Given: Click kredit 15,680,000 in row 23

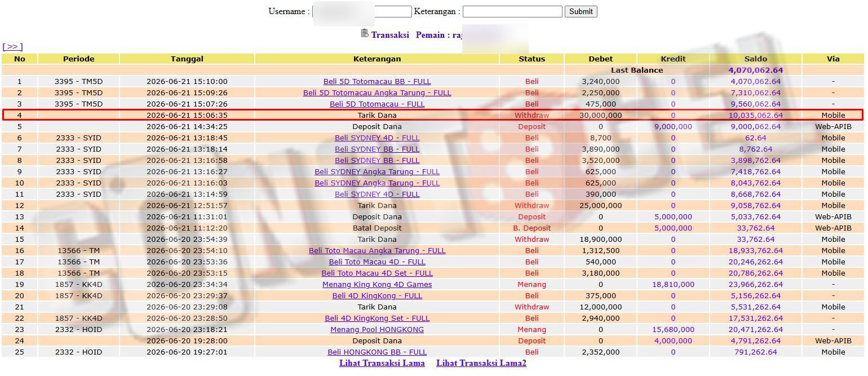Looking at the screenshot, I should 673,329.
